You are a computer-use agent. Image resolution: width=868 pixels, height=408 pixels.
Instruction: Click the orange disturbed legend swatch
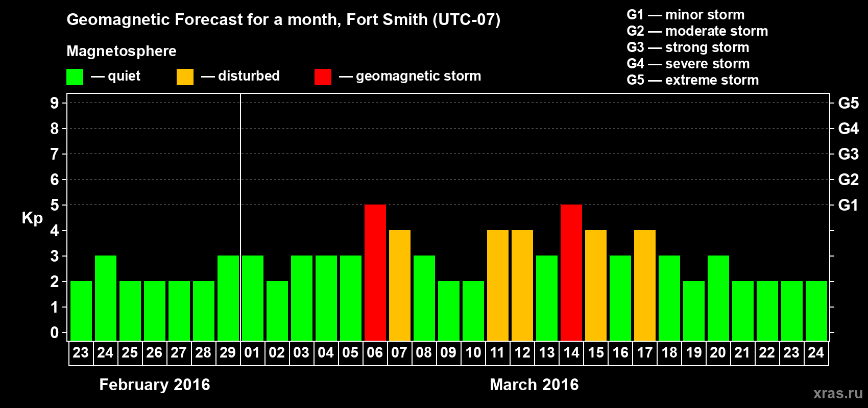click(x=185, y=77)
